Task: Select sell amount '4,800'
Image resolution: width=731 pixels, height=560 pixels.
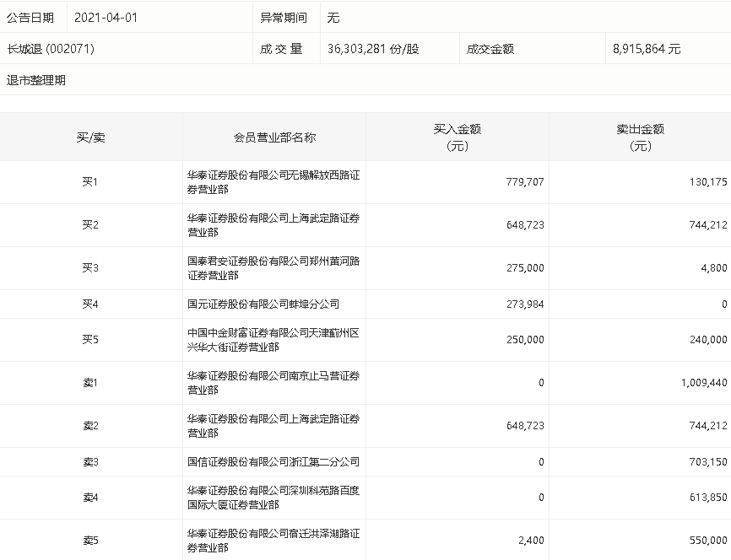Action: 714,268
